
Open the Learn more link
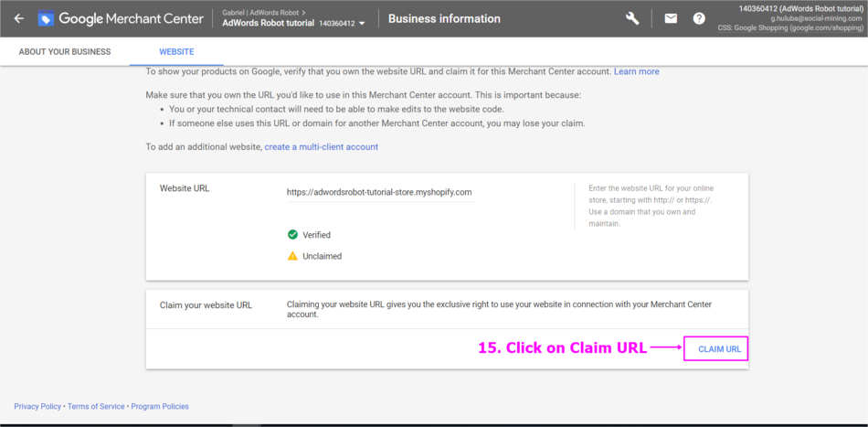click(636, 71)
